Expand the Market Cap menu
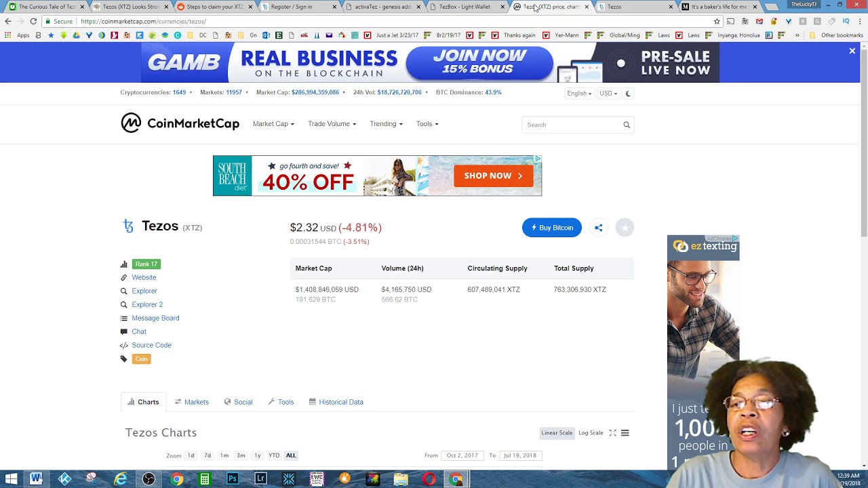The height and width of the screenshot is (488, 868). pyautogui.click(x=273, y=124)
